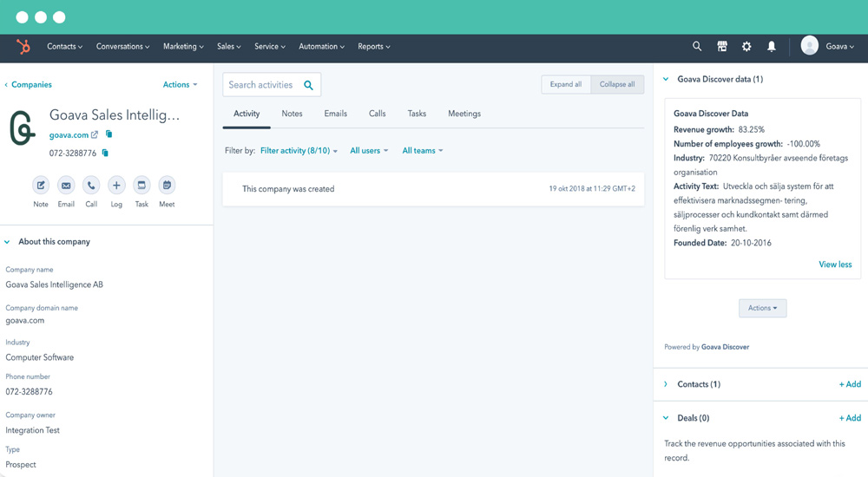Edit the Company domain name field
The height and width of the screenshot is (477, 868).
[x=25, y=320]
